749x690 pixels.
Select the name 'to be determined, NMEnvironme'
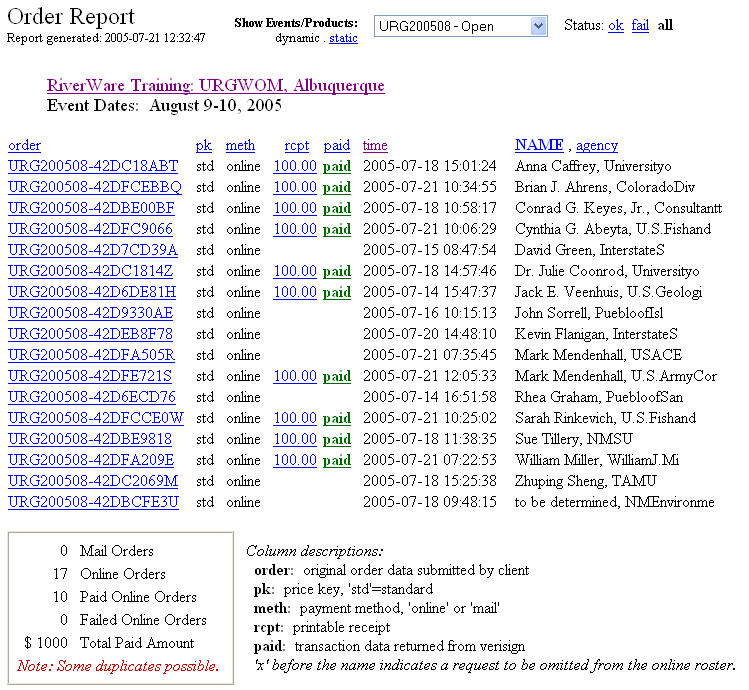pos(614,502)
